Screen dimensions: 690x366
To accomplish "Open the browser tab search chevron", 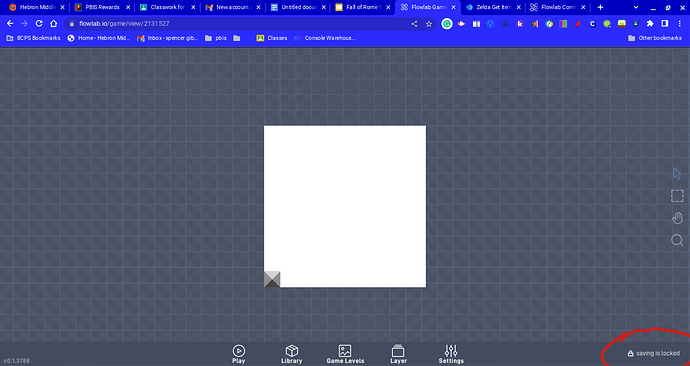I will tap(636, 7).
